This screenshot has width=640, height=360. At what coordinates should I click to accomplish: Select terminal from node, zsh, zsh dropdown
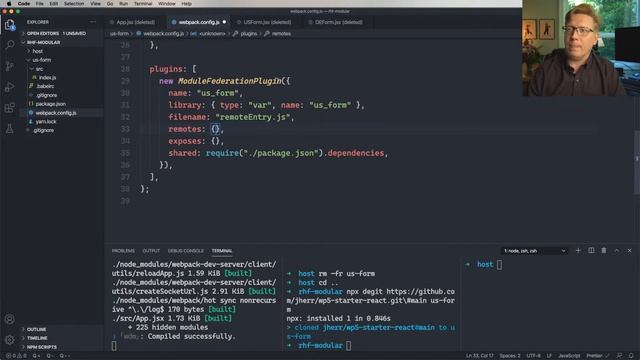534,251
